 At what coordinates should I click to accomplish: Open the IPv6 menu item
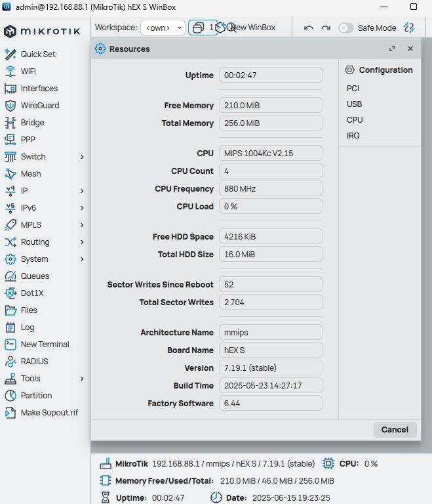[28, 207]
